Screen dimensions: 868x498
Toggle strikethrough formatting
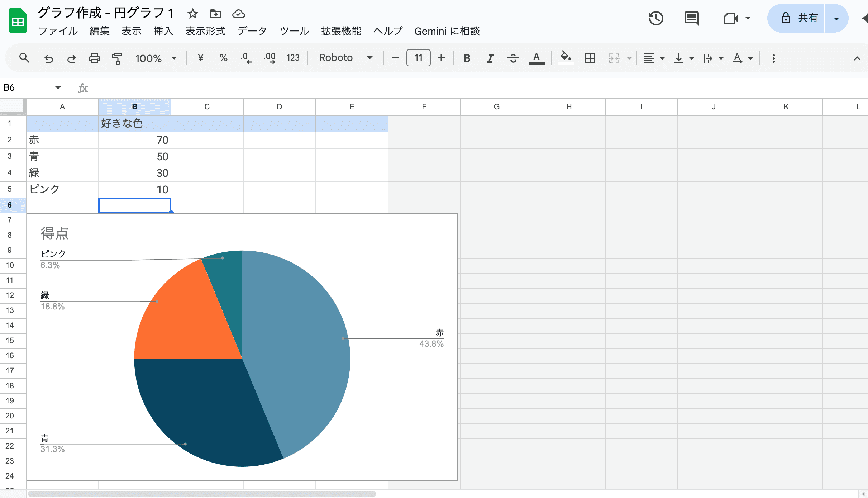pyautogui.click(x=513, y=58)
